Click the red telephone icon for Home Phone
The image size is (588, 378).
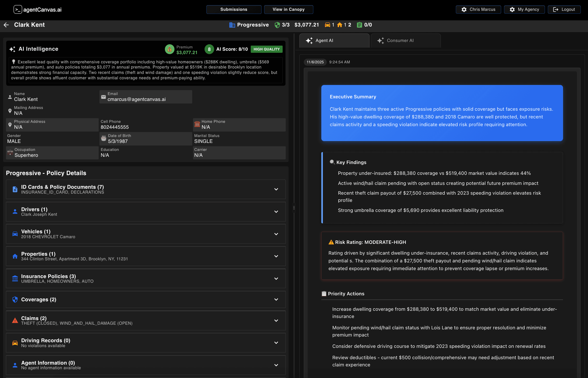tap(197, 124)
